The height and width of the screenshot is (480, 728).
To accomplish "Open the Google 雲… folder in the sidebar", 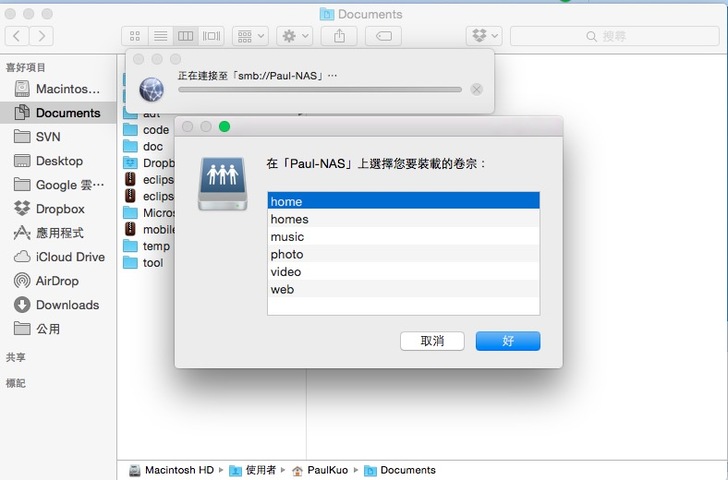I will click(58, 185).
